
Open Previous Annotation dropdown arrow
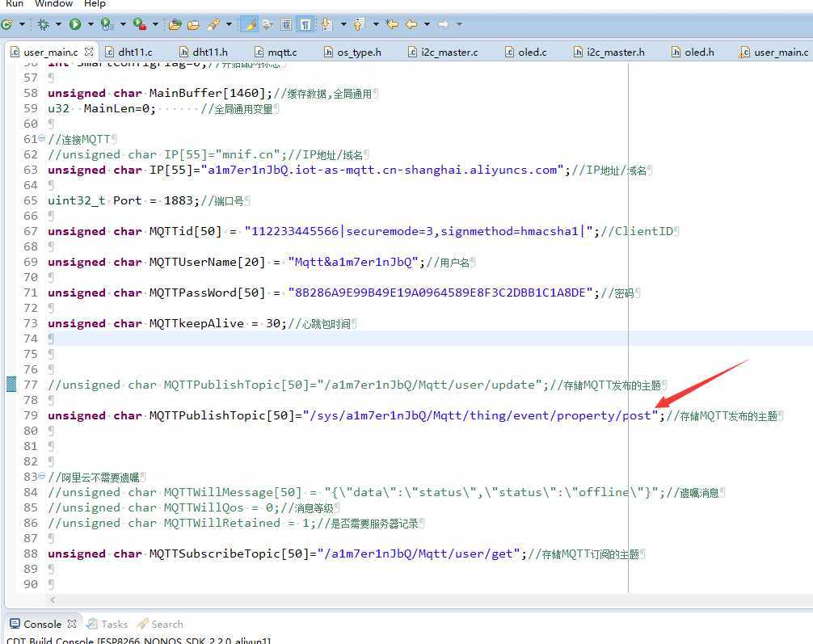point(376,24)
